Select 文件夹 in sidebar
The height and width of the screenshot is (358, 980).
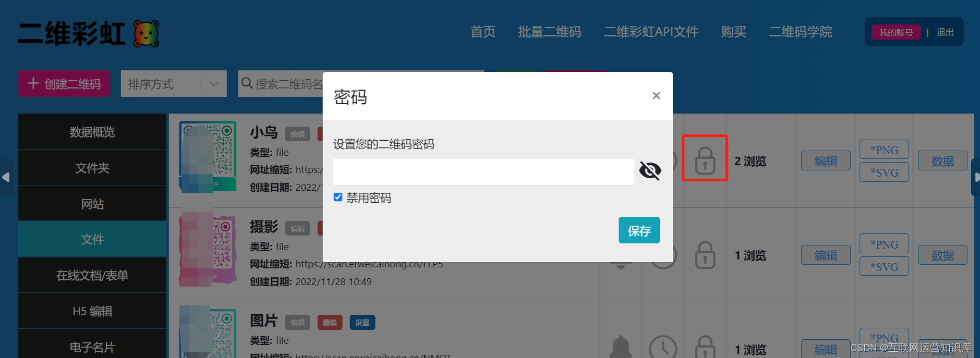click(x=92, y=168)
